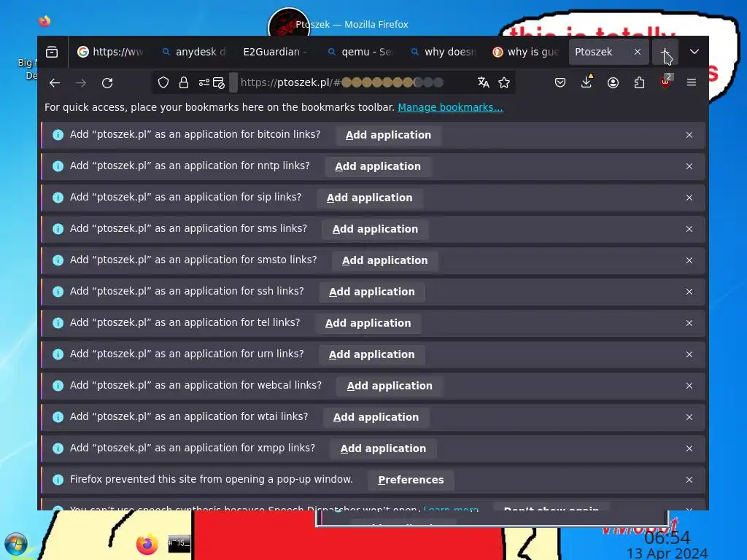Open the Firefox hamburger menu
Image resolution: width=747 pixels, height=560 pixels.
[692, 82]
